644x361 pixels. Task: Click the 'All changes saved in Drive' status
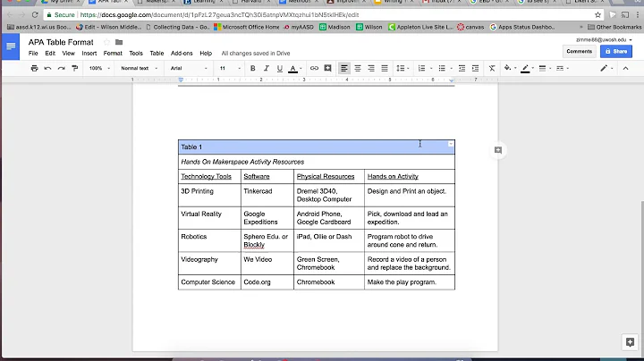point(256,54)
